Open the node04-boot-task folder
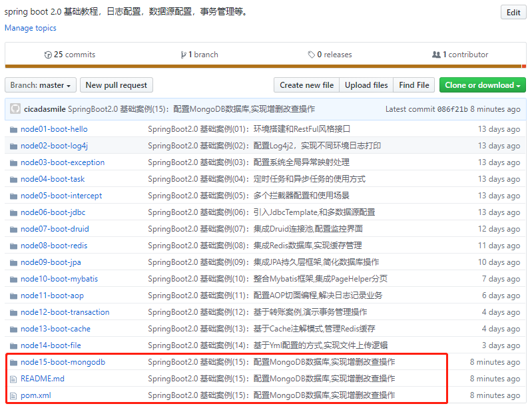The image size is (532, 408). (53, 179)
